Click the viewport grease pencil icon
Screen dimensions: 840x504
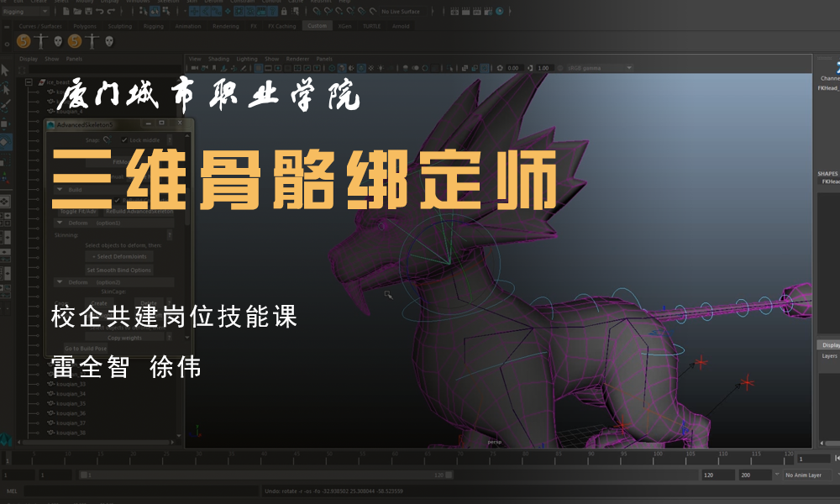244,68
